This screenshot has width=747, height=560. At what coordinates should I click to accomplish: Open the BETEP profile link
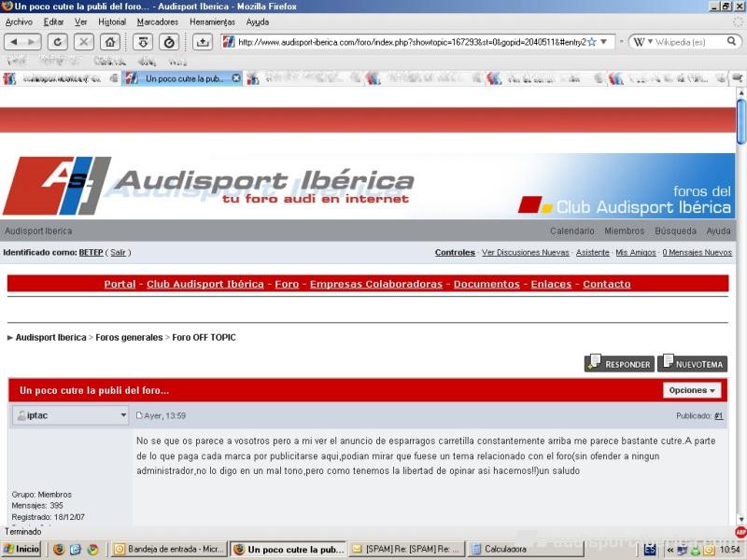(91, 252)
